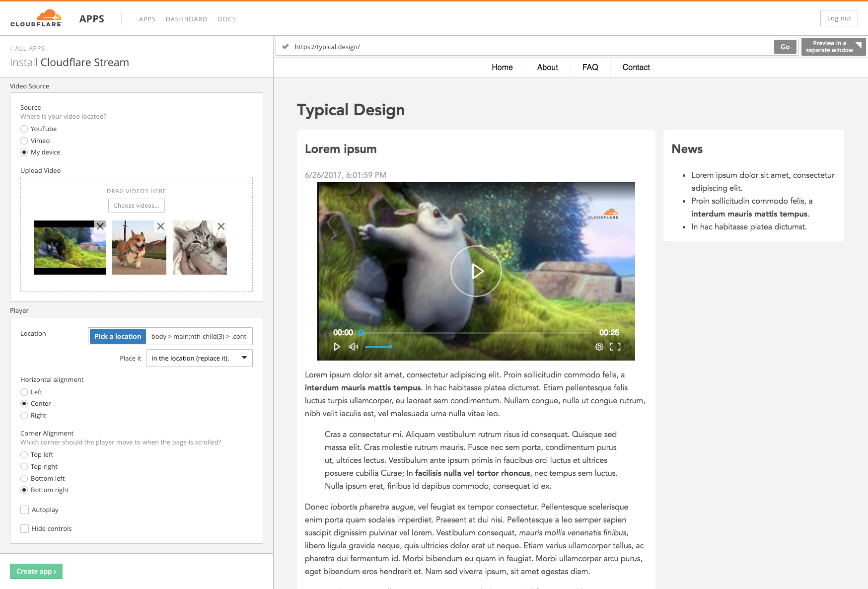Open video settings gear icon

tap(599, 347)
